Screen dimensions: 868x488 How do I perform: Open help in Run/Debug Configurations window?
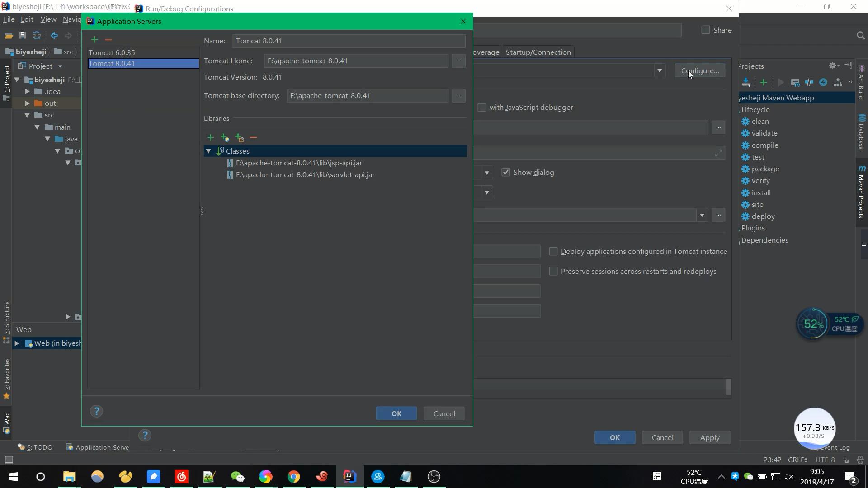(145, 435)
